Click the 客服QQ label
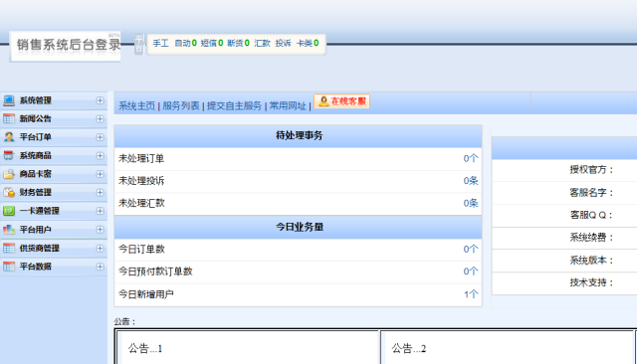The width and height of the screenshot is (637, 364). point(591,215)
